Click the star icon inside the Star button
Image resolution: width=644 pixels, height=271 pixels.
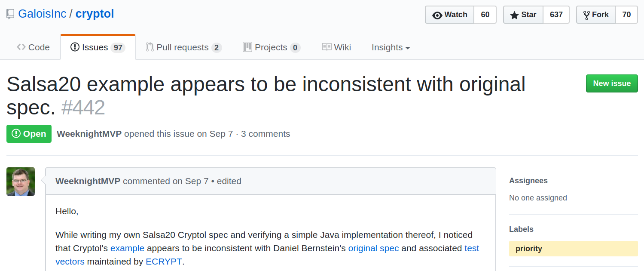click(x=514, y=14)
